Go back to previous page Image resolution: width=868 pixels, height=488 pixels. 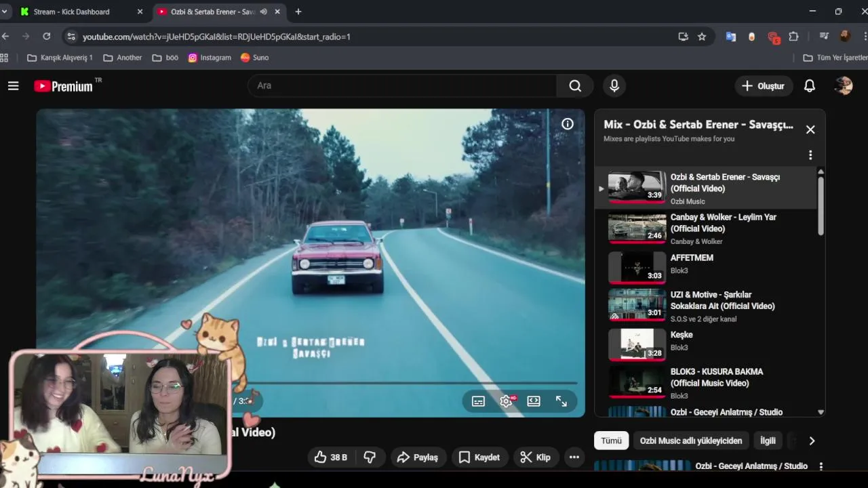coord(6,37)
